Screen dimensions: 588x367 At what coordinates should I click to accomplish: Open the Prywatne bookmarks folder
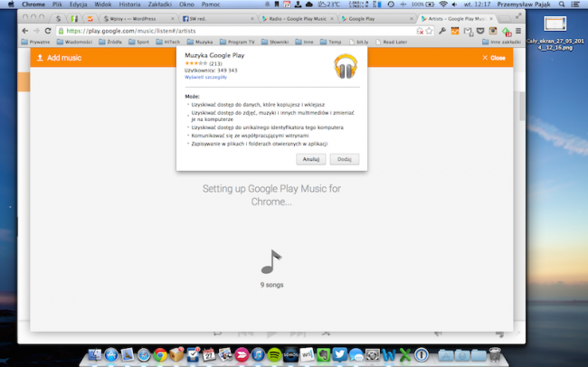[x=35, y=42]
